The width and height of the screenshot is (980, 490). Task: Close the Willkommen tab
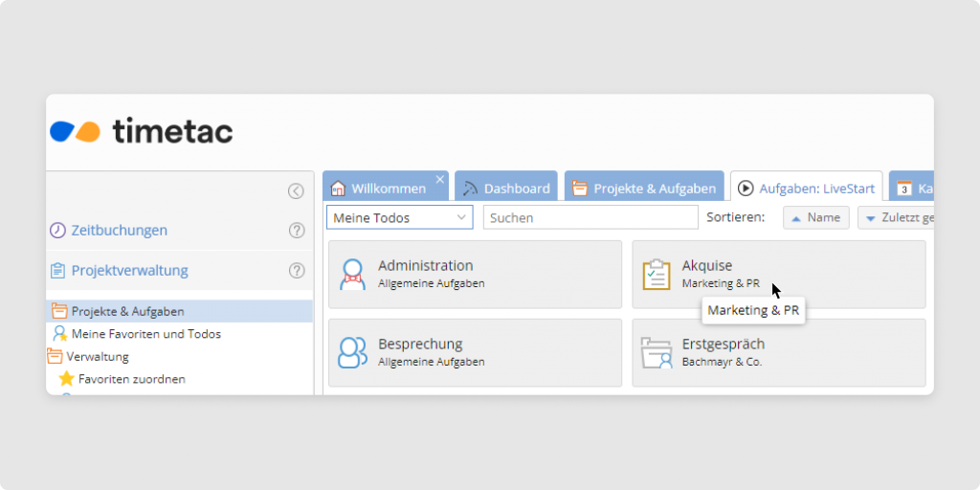tap(440, 179)
